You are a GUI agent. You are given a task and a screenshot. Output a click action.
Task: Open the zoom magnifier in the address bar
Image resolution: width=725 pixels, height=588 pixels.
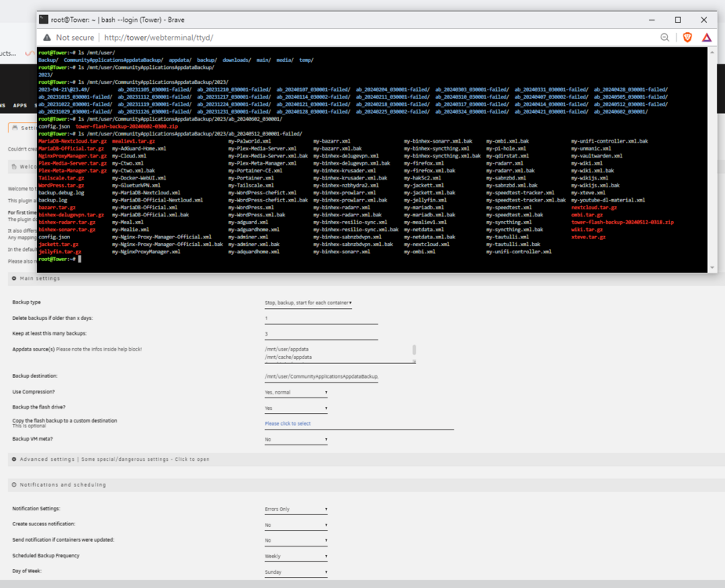pos(665,38)
